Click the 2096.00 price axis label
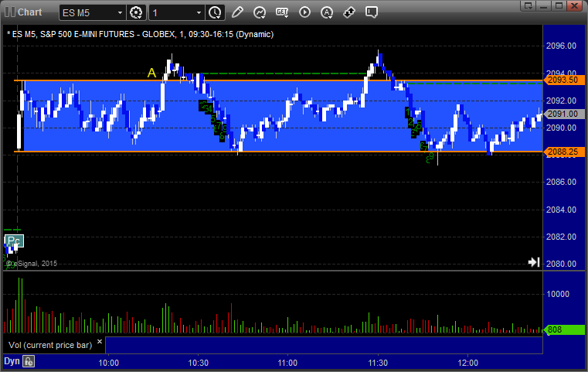 point(561,46)
